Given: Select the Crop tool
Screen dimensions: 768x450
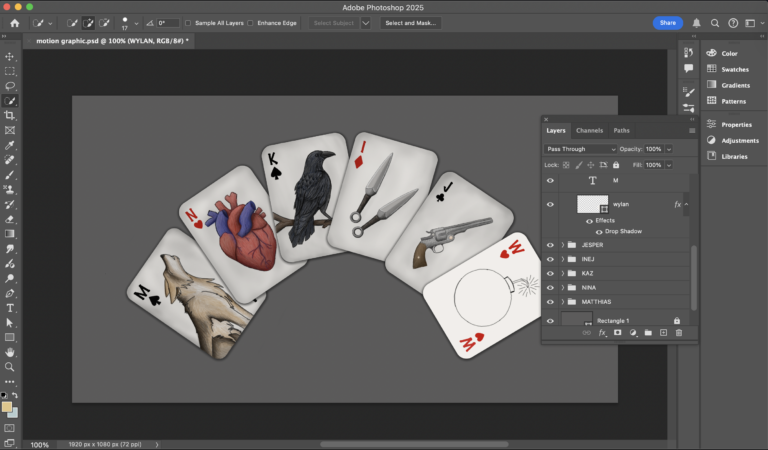Looking at the screenshot, I should tap(10, 116).
